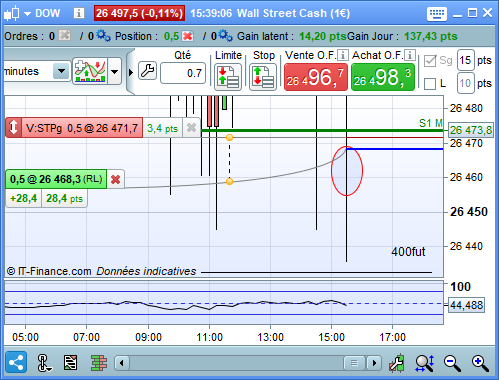Viewport: 499px width, 380px height.
Task: Cancel all pending orders icon
Action: point(65,35)
